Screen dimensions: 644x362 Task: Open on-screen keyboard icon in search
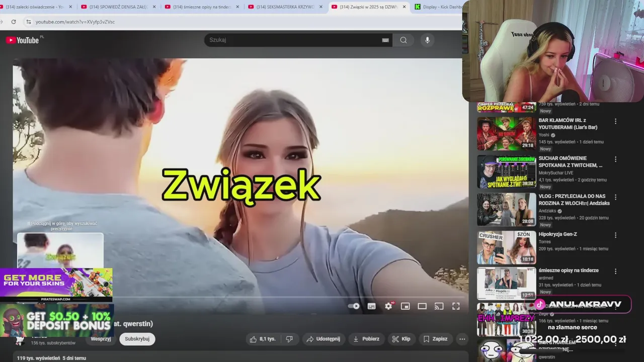point(385,40)
